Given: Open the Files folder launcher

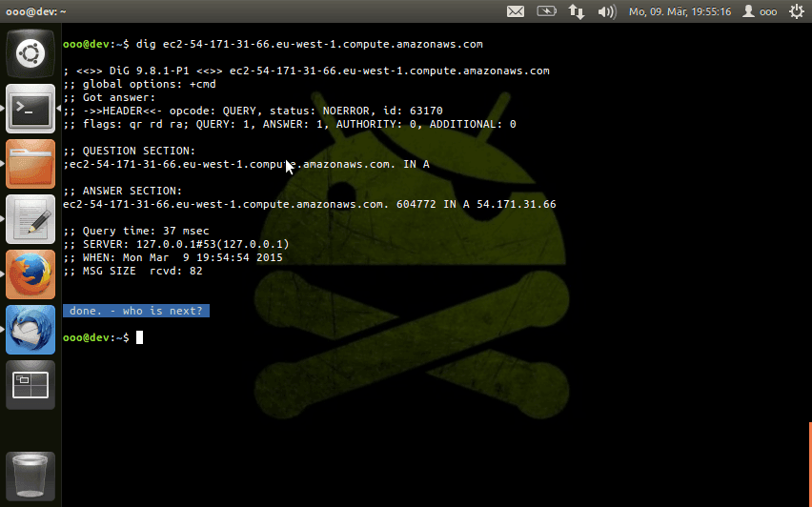Looking at the screenshot, I should [x=30, y=164].
